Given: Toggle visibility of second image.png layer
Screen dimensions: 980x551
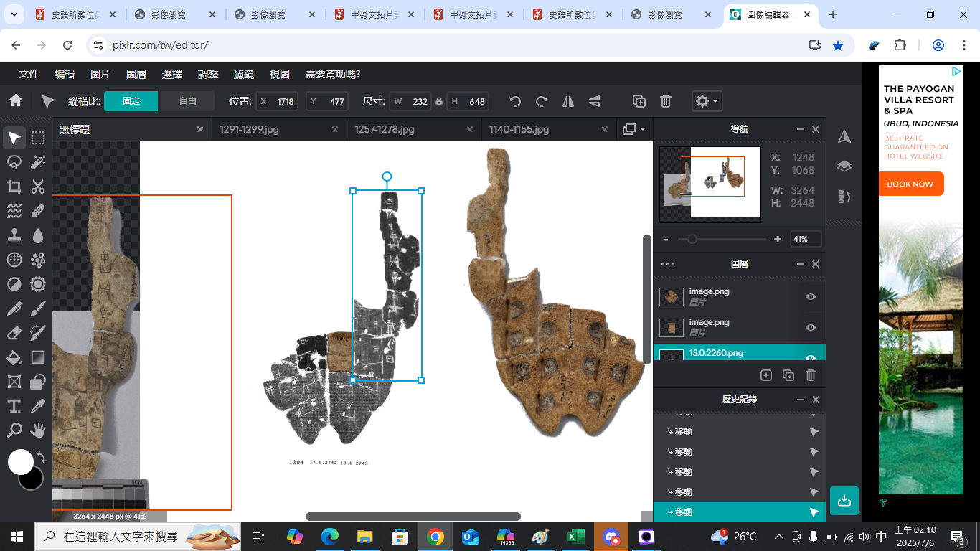Looking at the screenshot, I should coord(811,328).
